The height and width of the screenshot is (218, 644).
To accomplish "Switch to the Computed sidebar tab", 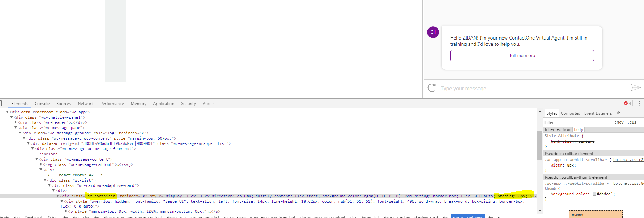I will [571, 113].
